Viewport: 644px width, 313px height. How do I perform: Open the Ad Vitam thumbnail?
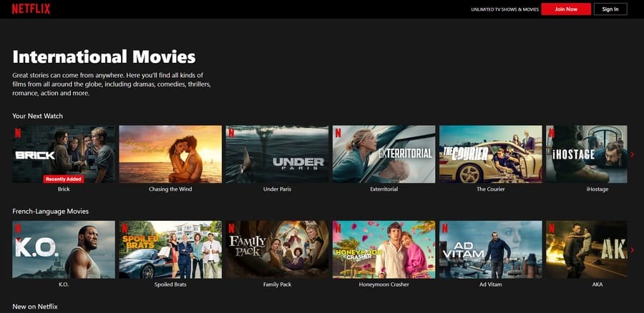tap(491, 250)
